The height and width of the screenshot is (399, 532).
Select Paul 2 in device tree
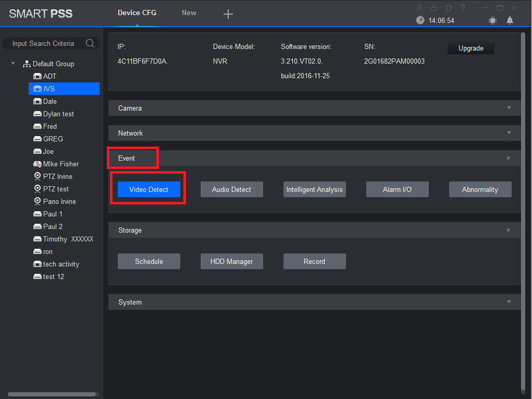click(x=53, y=226)
